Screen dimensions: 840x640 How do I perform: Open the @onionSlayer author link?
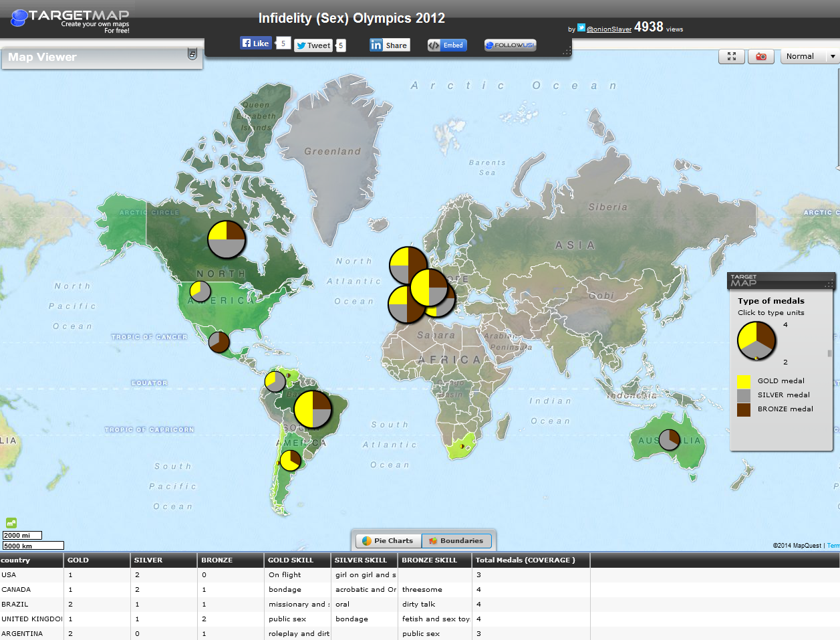(x=609, y=29)
